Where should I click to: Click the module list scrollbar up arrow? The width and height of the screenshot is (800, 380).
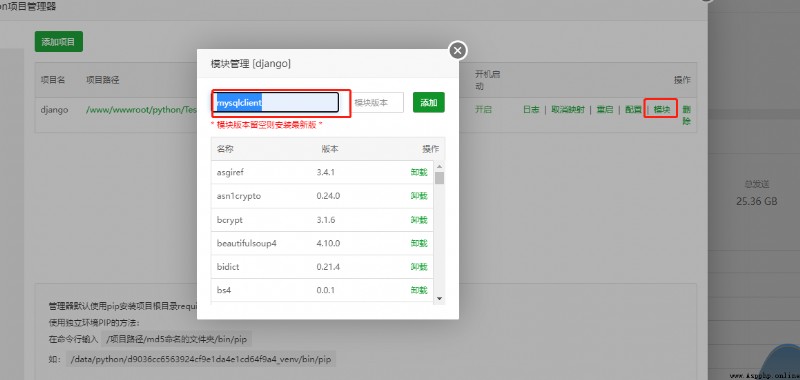click(439, 167)
